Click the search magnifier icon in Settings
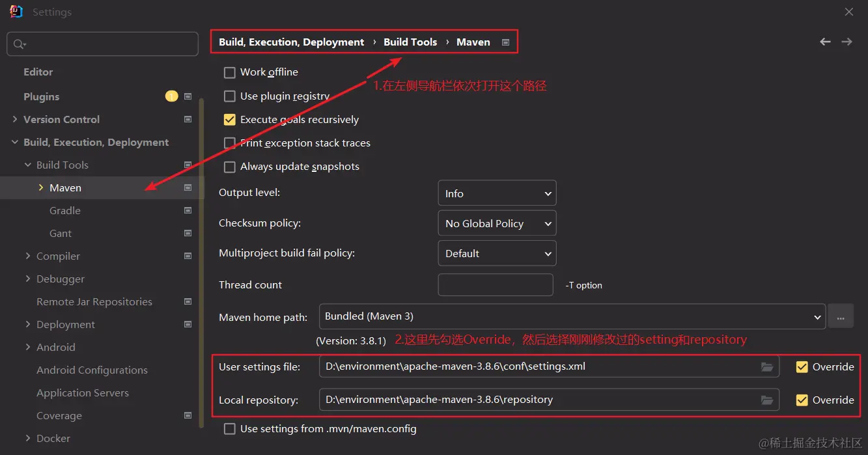868x455 pixels. [x=20, y=44]
